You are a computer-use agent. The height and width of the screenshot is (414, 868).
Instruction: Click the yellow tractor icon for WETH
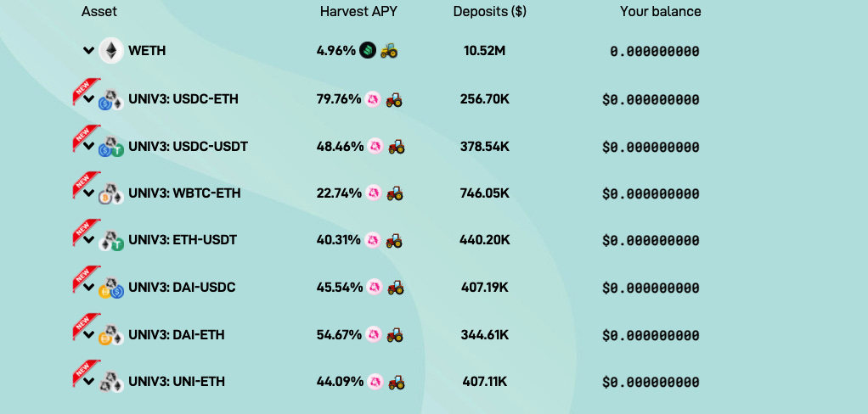389,51
